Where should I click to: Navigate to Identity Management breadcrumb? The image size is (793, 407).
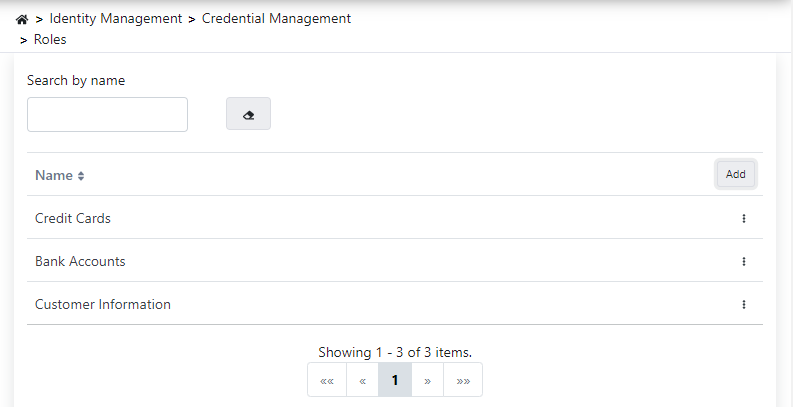pos(116,19)
